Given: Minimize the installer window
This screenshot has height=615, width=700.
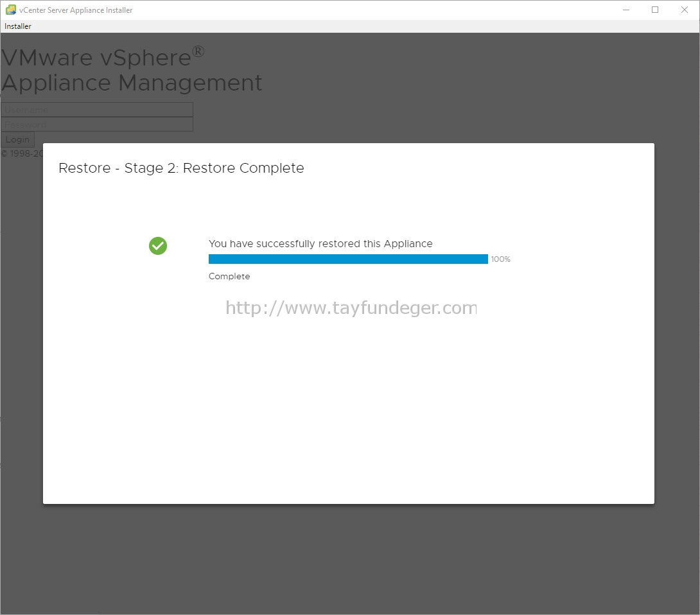Looking at the screenshot, I should [x=626, y=10].
